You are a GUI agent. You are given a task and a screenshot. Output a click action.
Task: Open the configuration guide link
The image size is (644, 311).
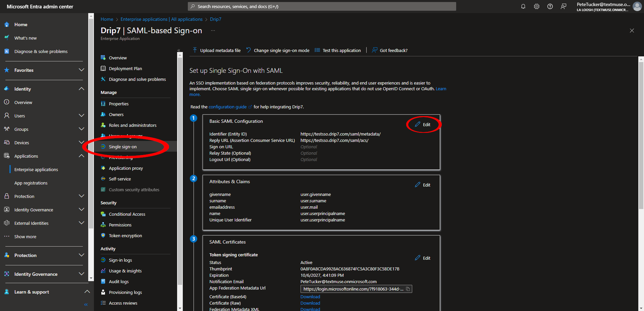coord(228,107)
